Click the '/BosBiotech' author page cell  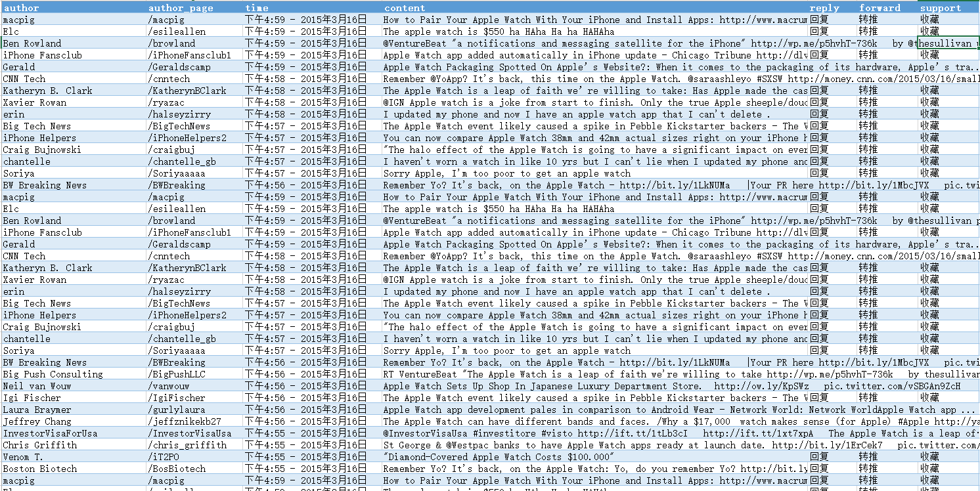(x=196, y=469)
